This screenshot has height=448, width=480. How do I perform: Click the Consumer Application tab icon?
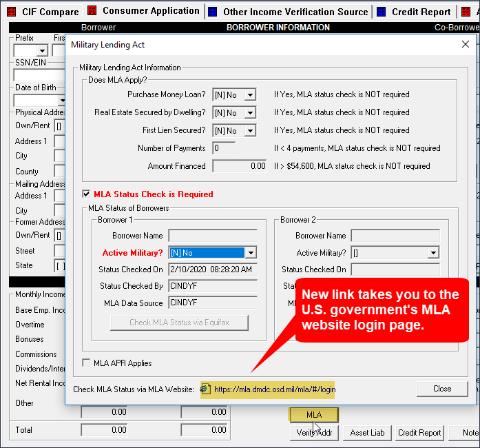click(x=92, y=11)
